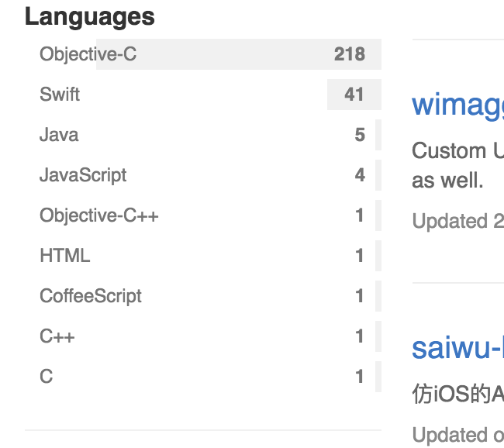Image resolution: width=504 pixels, height=448 pixels.
Task: Filter by CoffeeScript language
Action: click(x=203, y=296)
